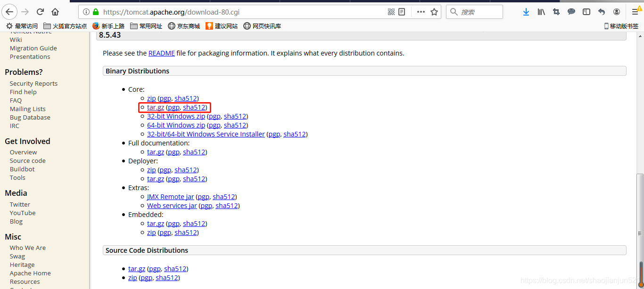View the green padlock connection details
The image size is (644, 289).
pos(96,12)
